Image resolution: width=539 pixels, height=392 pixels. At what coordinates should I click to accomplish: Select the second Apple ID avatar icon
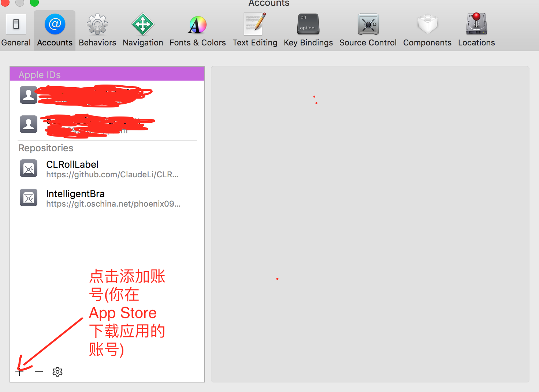click(29, 124)
